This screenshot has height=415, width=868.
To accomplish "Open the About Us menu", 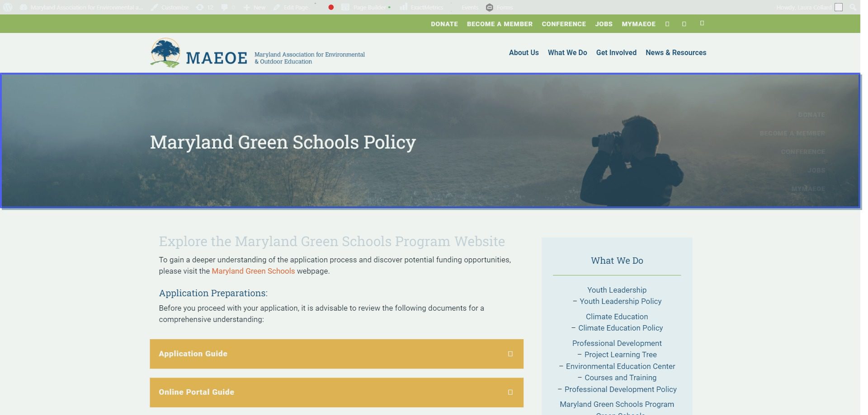I will click(524, 52).
